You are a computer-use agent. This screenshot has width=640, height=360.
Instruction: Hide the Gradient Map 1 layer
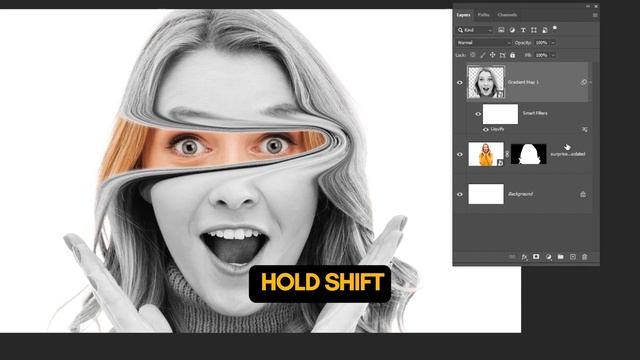pyautogui.click(x=460, y=82)
